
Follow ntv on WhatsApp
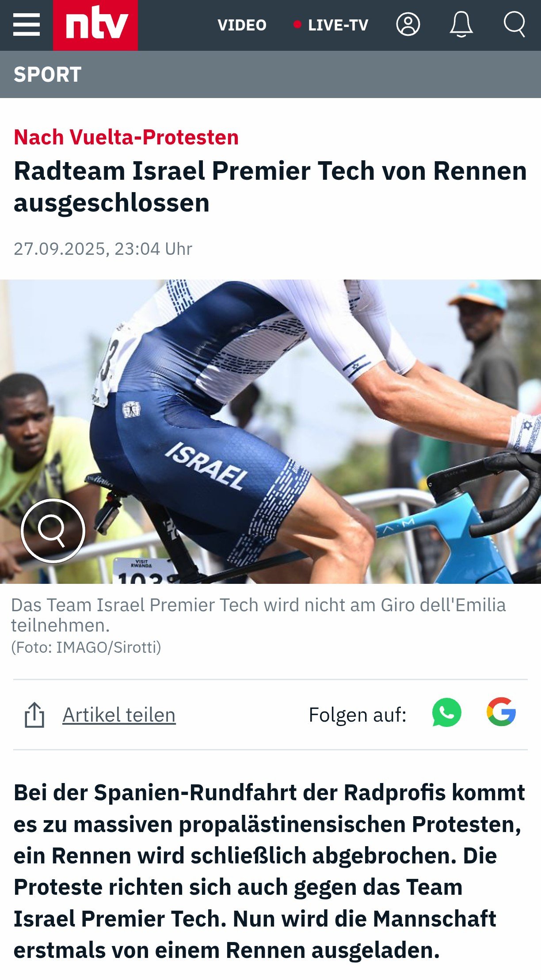coord(446,712)
